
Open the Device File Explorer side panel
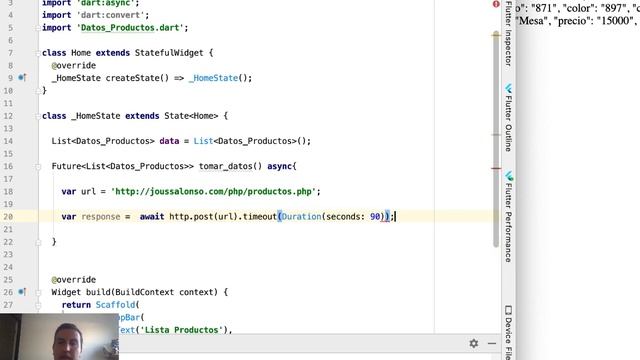click(x=508, y=332)
